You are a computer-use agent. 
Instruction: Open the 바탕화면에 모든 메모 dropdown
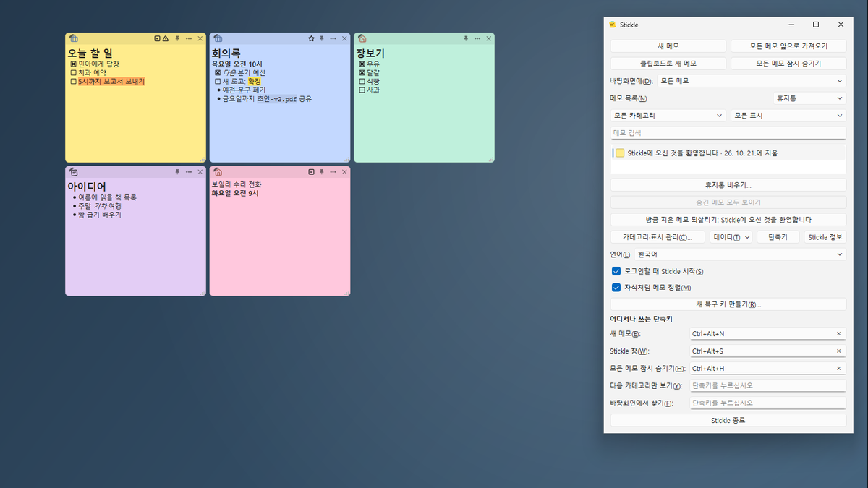(x=752, y=81)
